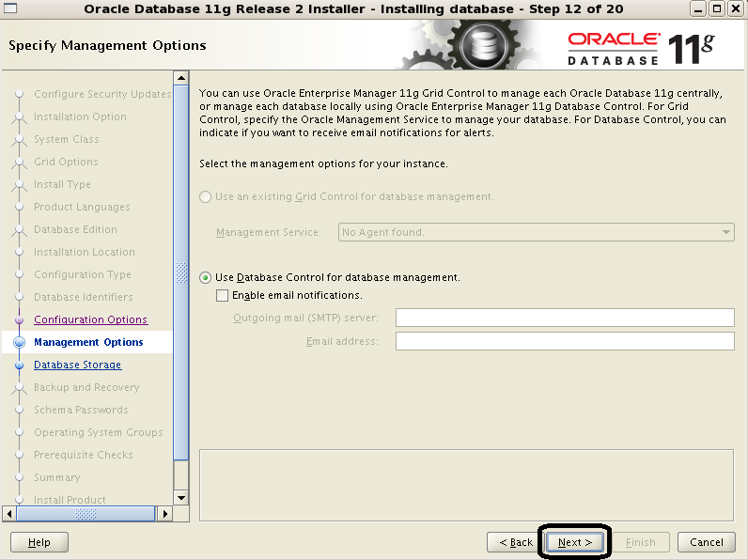
Task: Click the Email address input field
Action: [564, 341]
